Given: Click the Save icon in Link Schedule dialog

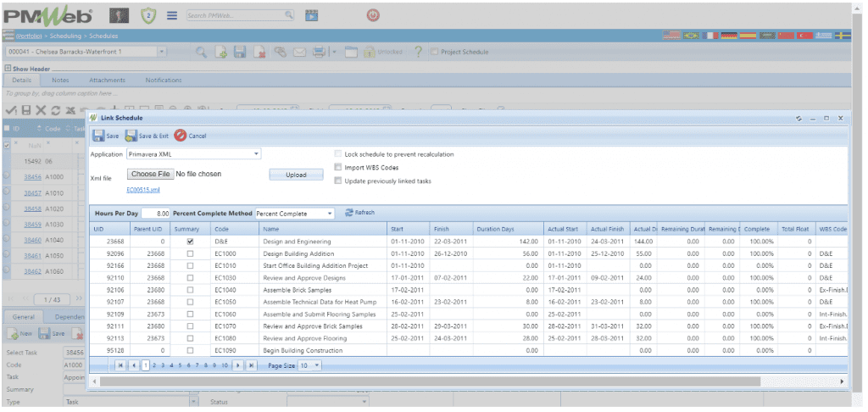Looking at the screenshot, I should [98, 136].
